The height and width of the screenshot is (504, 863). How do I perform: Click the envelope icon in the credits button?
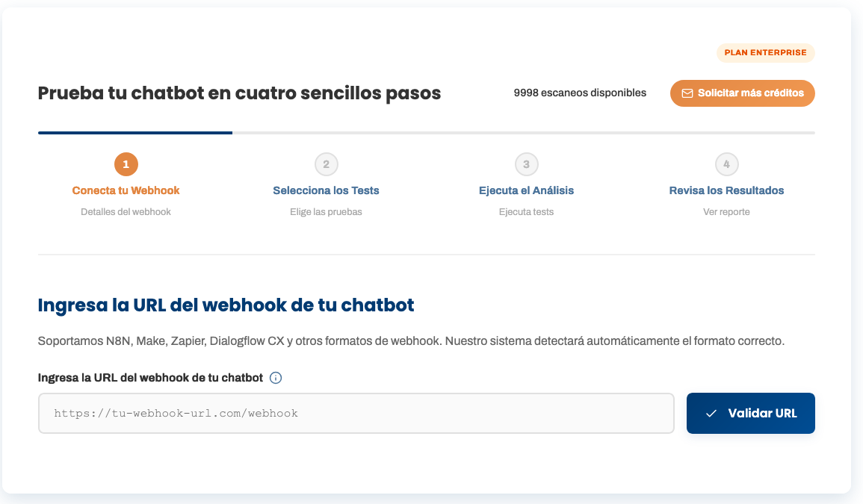(687, 93)
